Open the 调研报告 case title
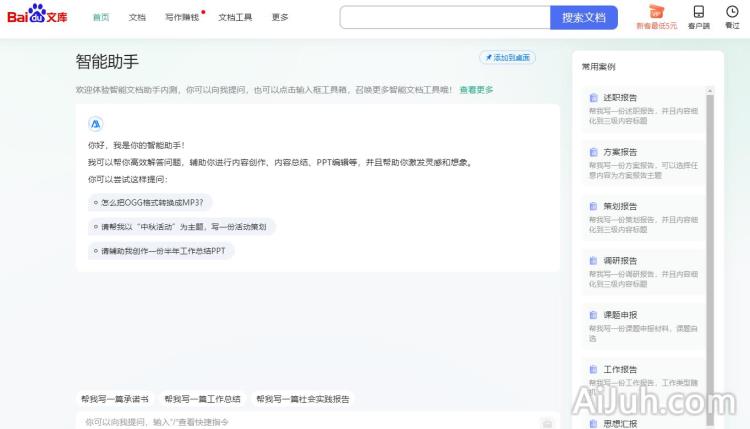Screen dimensions: 750x429 620,261
